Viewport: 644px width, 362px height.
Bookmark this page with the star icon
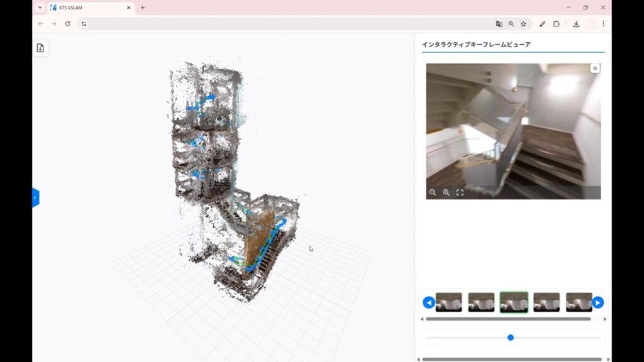[x=523, y=24]
